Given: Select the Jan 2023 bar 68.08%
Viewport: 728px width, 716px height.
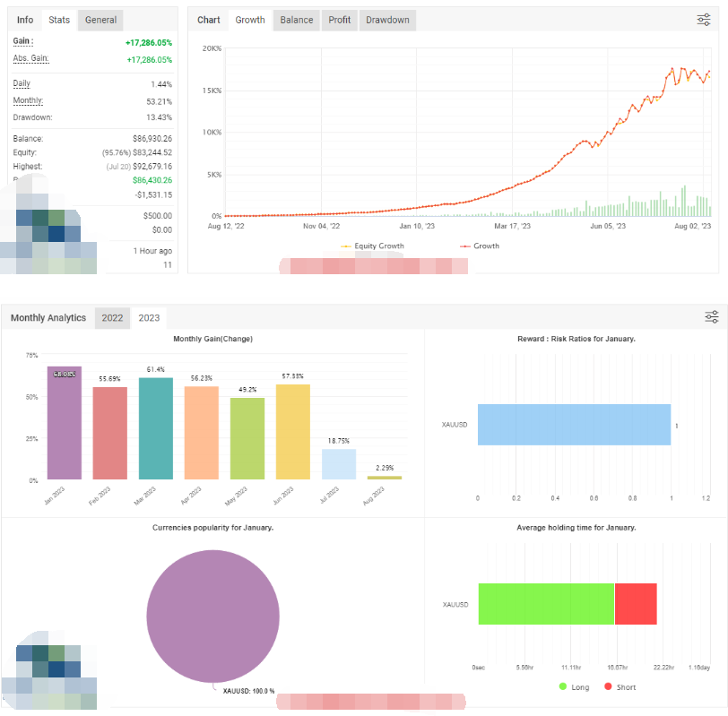Looking at the screenshot, I should (x=64, y=423).
